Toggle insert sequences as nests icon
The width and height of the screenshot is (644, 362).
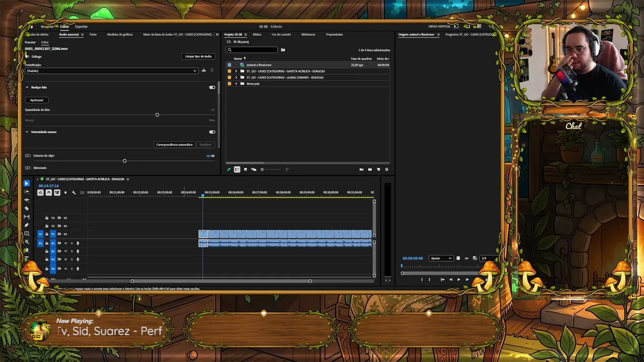41,193
